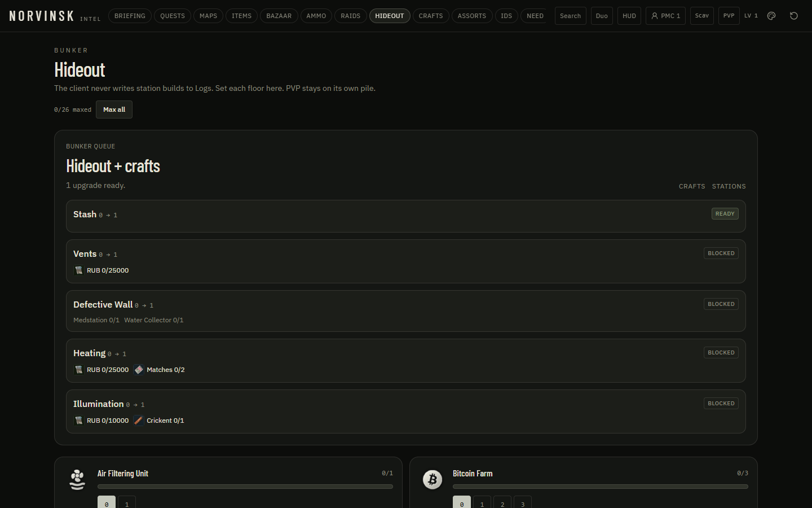Image resolution: width=812 pixels, height=508 pixels.
Task: Open the BRIEFING tab
Action: pos(130,16)
